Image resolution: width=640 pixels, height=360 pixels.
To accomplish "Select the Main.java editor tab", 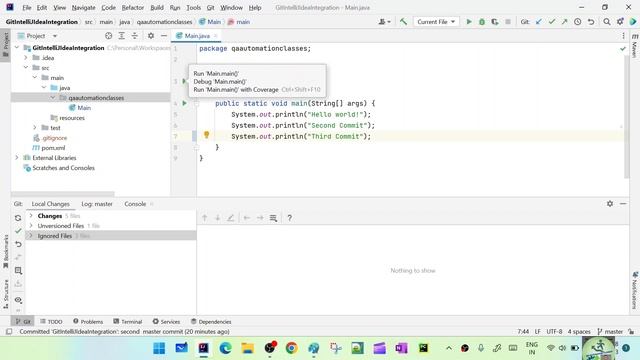I will pos(197,36).
